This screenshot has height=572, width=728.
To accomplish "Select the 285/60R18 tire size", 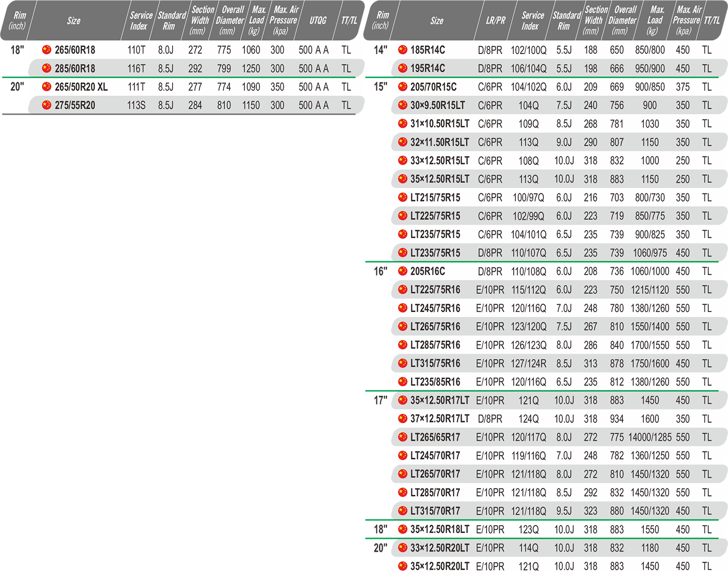I will [x=75, y=69].
